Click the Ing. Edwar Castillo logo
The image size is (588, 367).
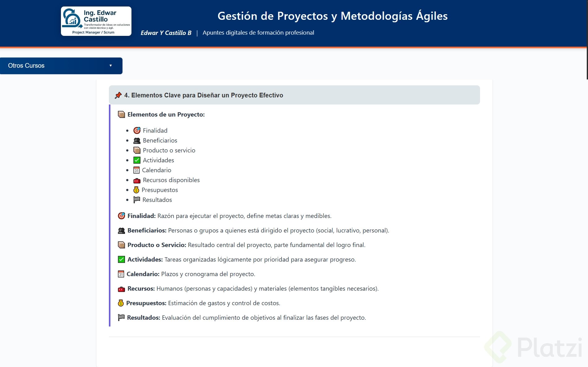click(x=96, y=21)
